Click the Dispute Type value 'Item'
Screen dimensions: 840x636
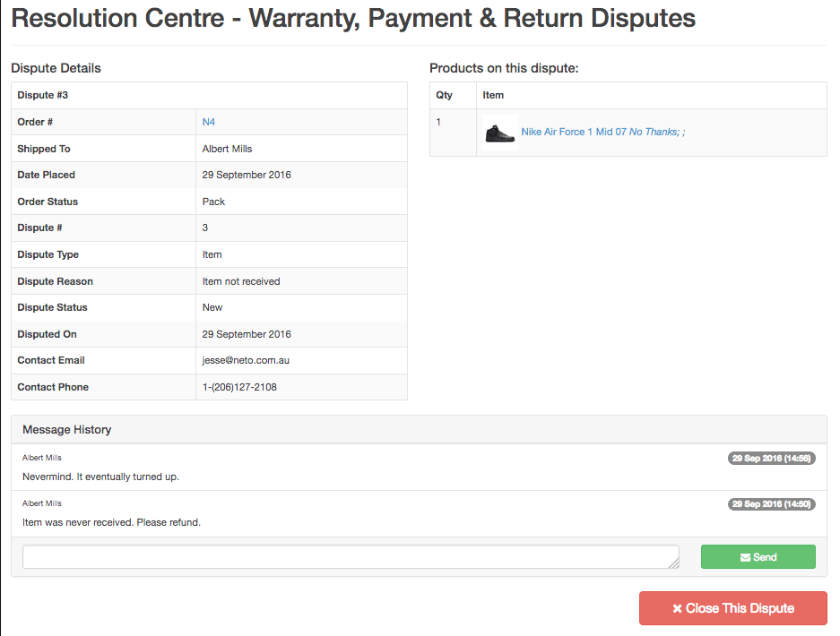(212, 254)
